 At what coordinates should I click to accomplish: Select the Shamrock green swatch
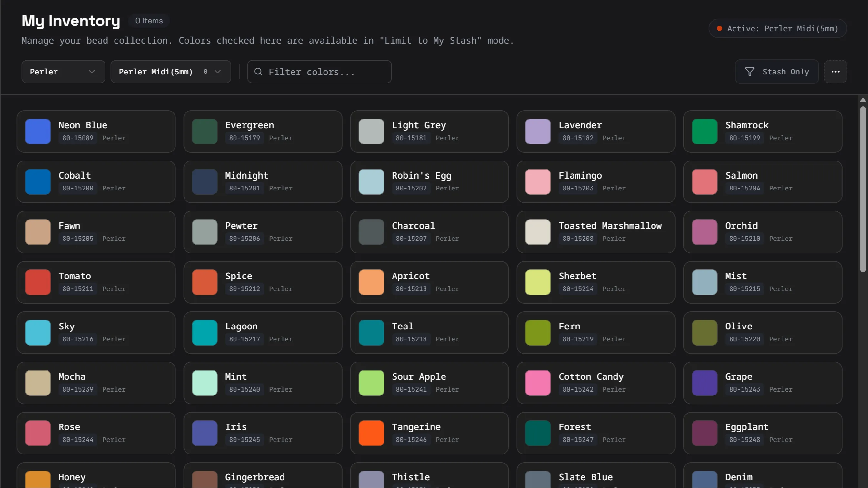(x=704, y=131)
